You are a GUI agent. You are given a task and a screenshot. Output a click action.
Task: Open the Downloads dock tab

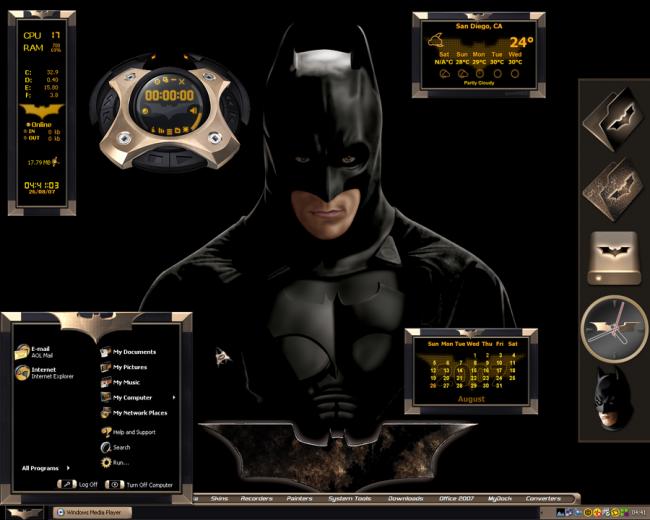tap(405, 498)
